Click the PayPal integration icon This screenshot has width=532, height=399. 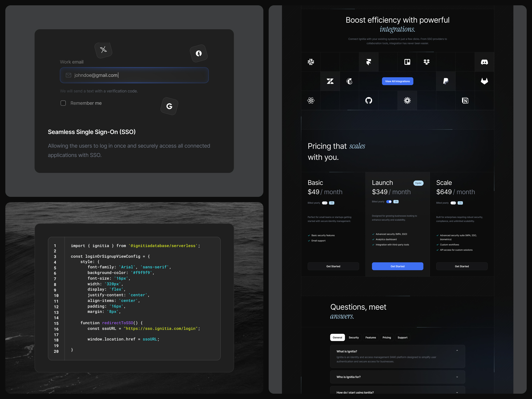pos(446,81)
